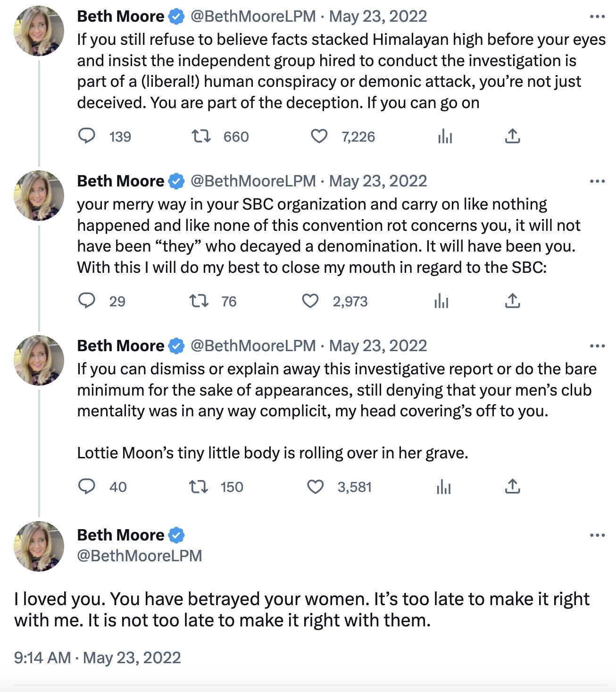The width and height of the screenshot is (616, 692).
Task: Click Beth Moore's name on the second tweet
Action: coord(118,180)
